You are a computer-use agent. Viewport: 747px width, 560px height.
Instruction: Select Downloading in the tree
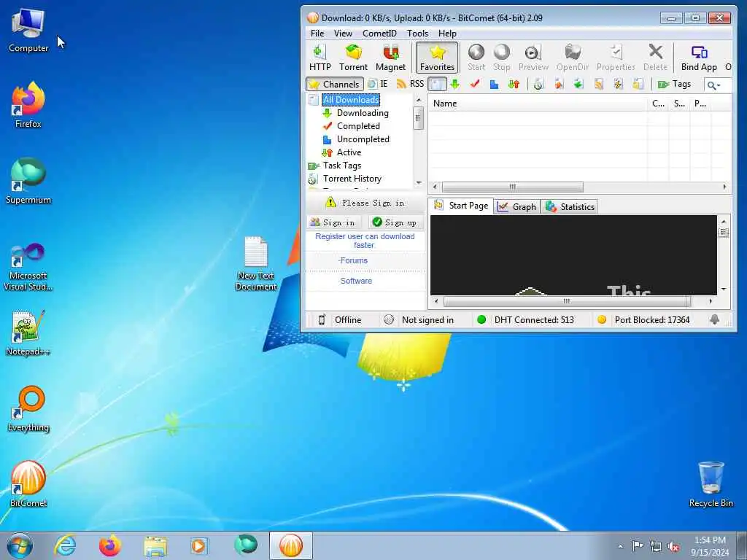(363, 113)
